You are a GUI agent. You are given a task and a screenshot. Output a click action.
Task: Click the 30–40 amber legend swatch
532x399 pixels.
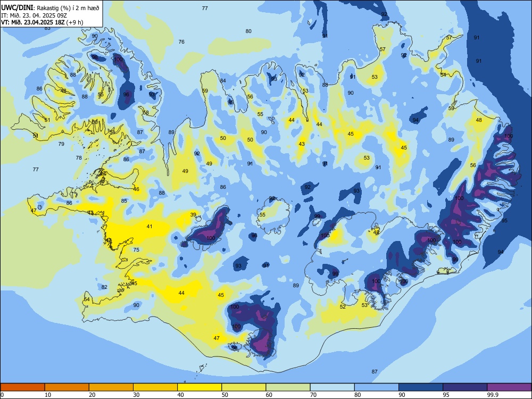[155, 387]
